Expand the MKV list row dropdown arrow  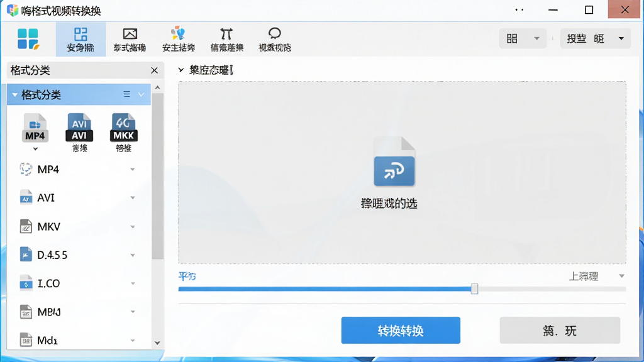coord(133,226)
